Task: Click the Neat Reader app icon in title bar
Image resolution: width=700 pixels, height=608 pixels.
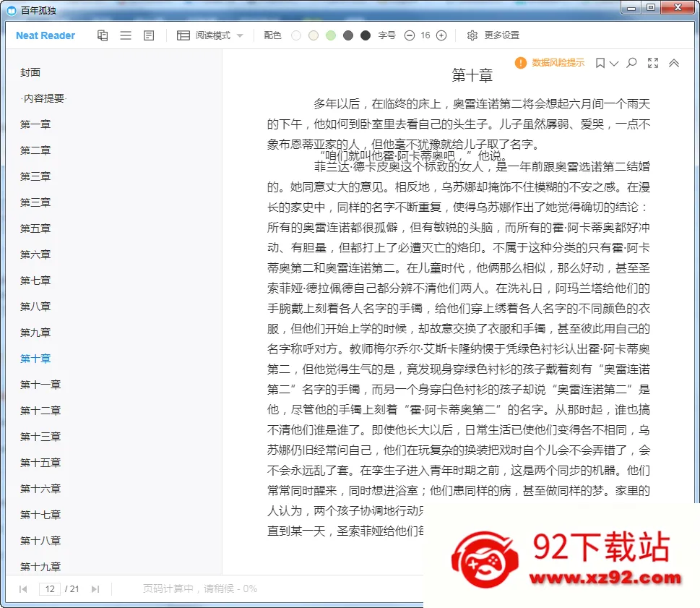Action: [x=12, y=10]
